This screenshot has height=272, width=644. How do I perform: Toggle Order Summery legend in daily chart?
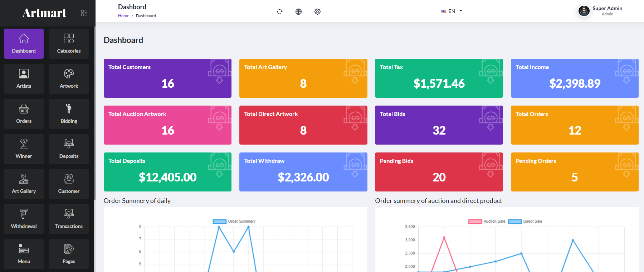pos(234,221)
